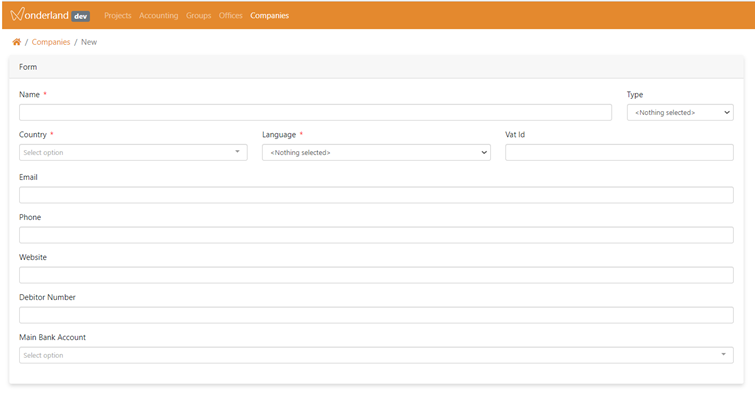Open the Language dropdown
Viewport: 755px width, 395px height.
pos(376,152)
